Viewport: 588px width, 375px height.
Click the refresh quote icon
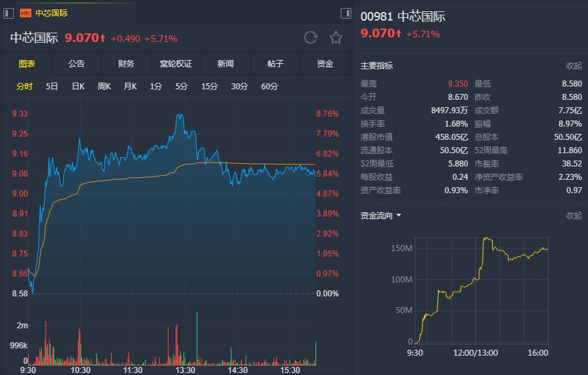coord(311,38)
